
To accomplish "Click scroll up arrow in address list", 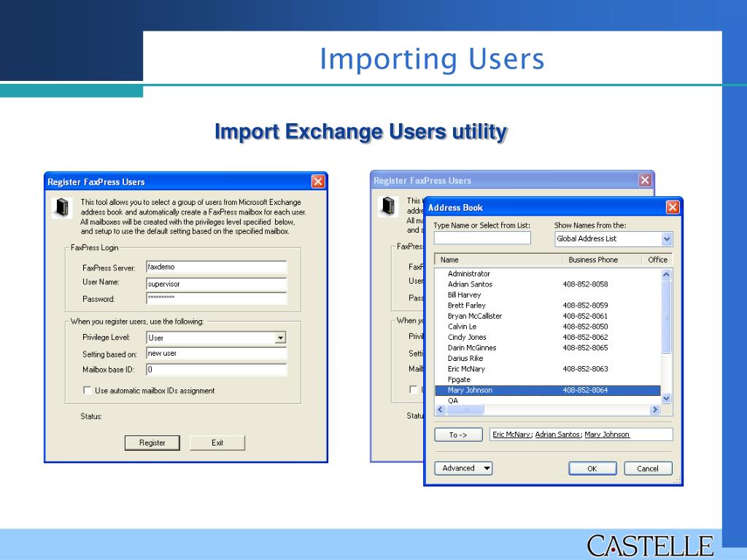I will click(666, 274).
